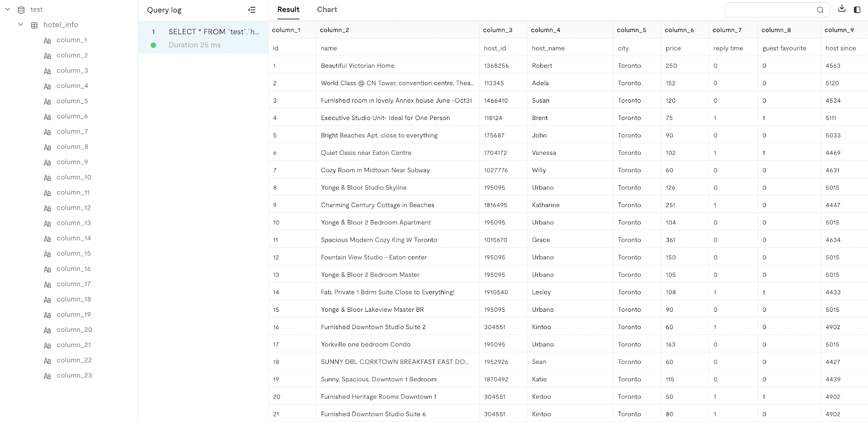This screenshot has width=868, height=422.
Task: Collapse the hotel_info table chevron
Action: pos(21,24)
